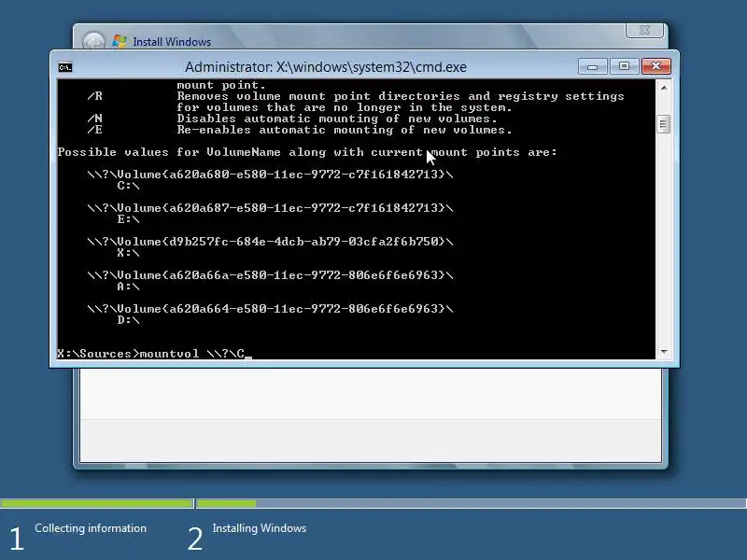This screenshot has width=747, height=560.
Task: Click the 'Possible values for VolumeName' line
Action: point(307,152)
